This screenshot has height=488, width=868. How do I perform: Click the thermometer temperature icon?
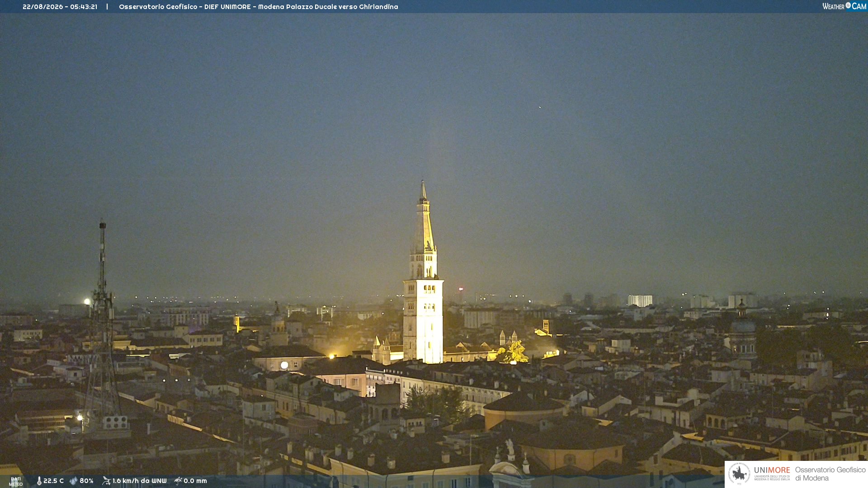tap(39, 481)
